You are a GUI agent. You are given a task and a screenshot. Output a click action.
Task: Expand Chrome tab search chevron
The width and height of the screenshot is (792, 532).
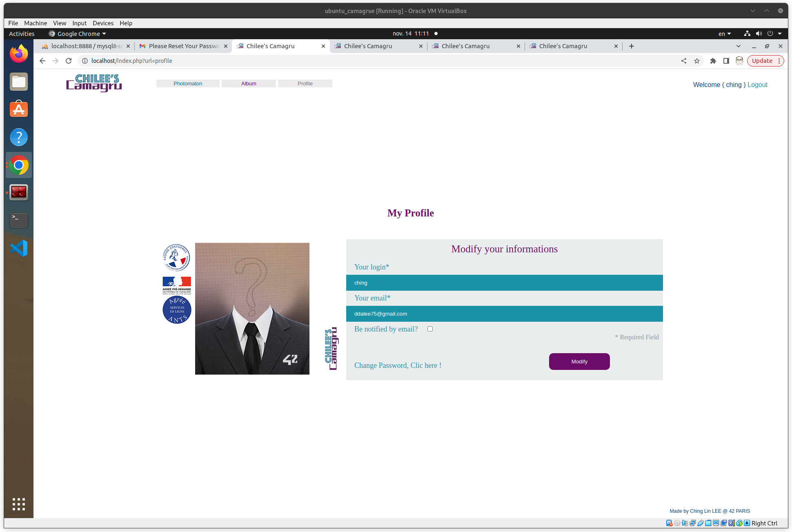(x=738, y=46)
